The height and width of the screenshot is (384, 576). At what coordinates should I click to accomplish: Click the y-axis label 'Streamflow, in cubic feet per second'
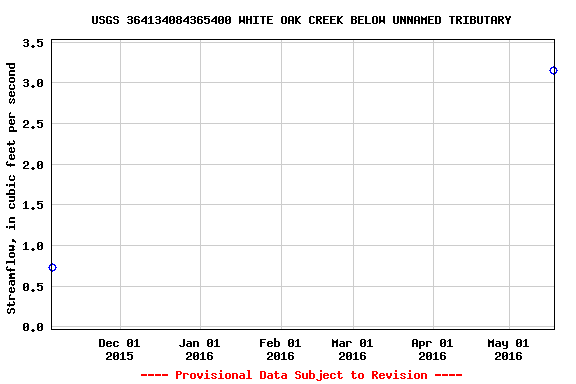pos(11,188)
